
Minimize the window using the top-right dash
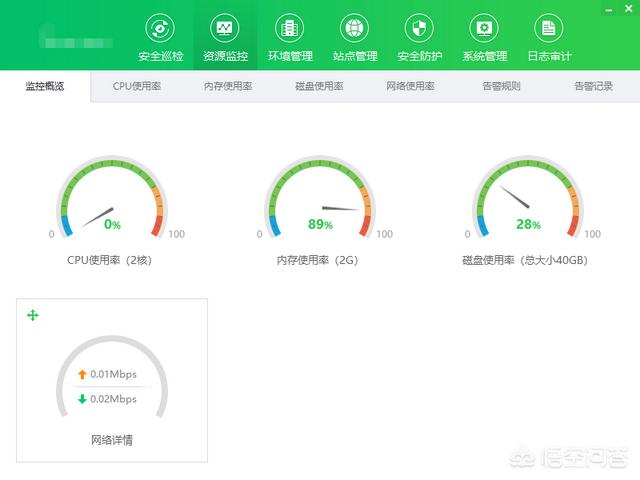(x=611, y=8)
